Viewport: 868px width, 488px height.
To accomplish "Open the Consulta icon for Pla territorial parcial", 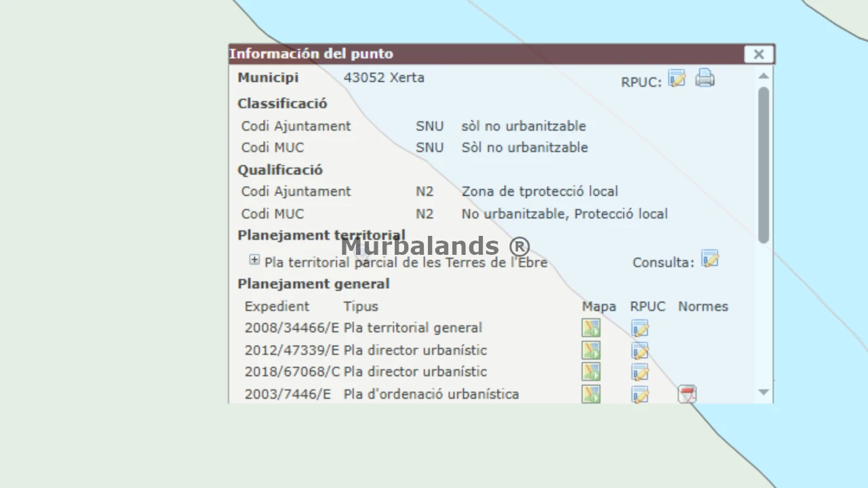I will [x=709, y=260].
